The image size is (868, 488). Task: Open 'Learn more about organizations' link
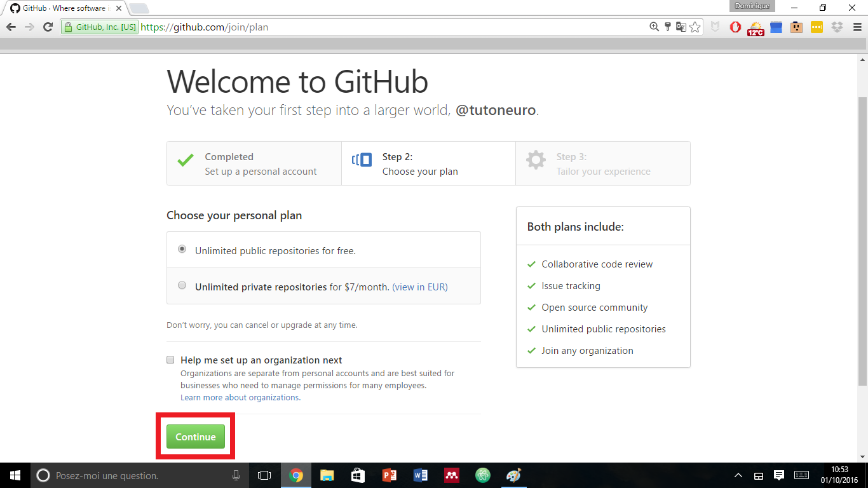tap(240, 397)
